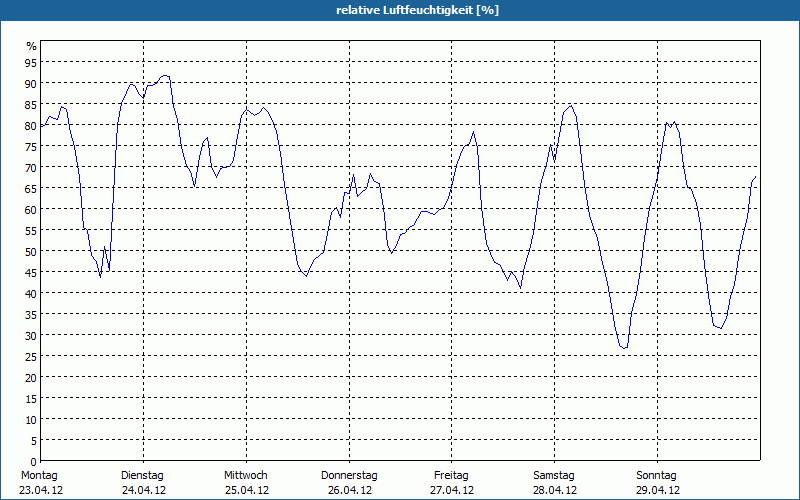Select the date '24.04.12'
800x500 pixels.
point(144,490)
